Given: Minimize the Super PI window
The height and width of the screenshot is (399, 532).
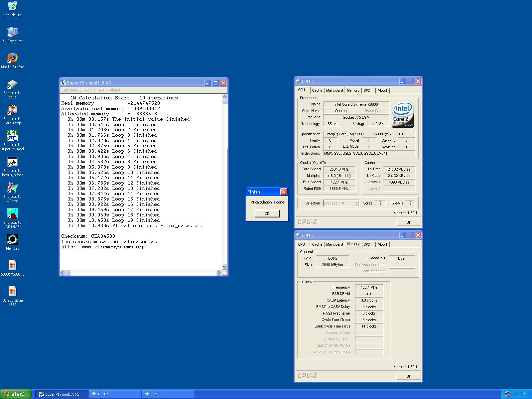Looking at the screenshot, I should 208,82.
